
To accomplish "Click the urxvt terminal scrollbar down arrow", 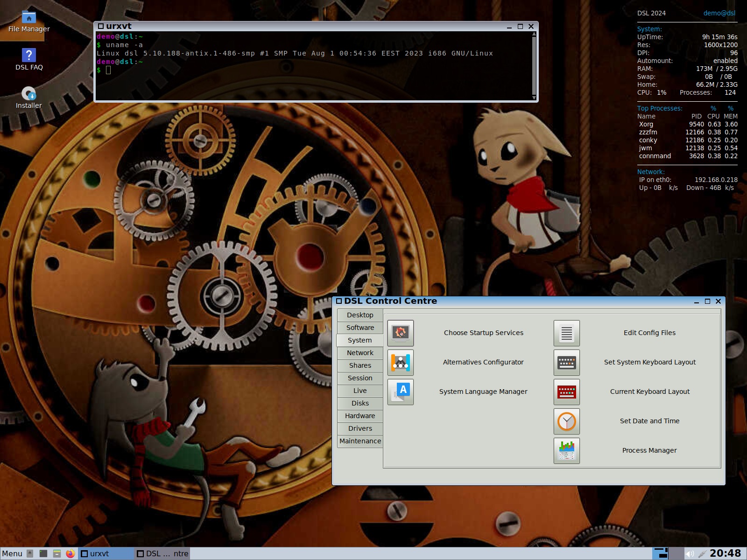I will 534,98.
